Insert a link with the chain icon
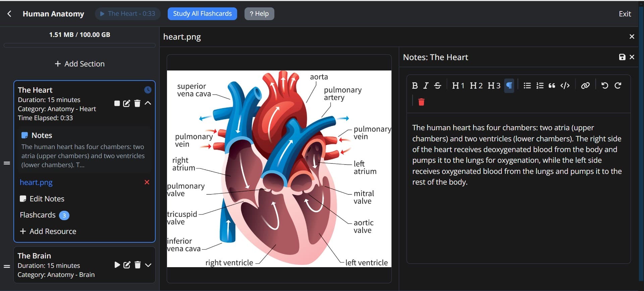Screen dimensions: 644x291 [585, 86]
